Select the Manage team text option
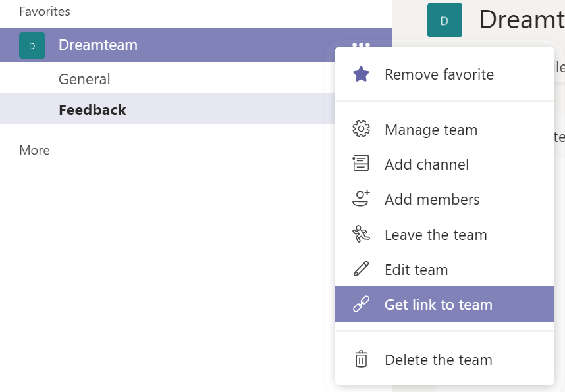Image resolution: width=565 pixels, height=392 pixels. coord(431,130)
